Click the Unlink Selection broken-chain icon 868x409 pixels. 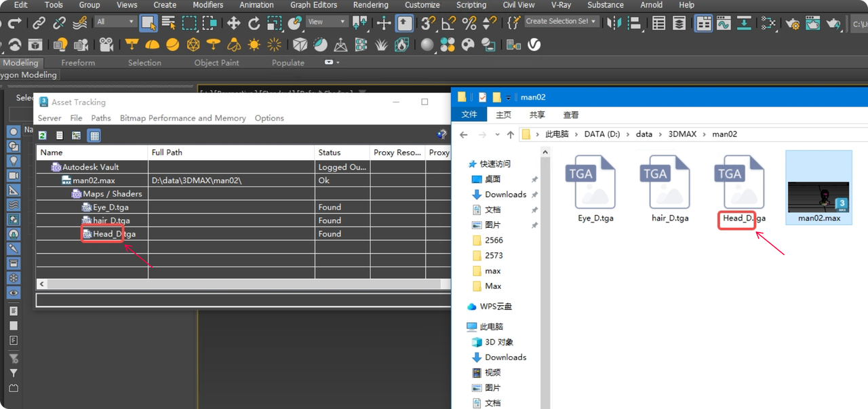pyautogui.click(x=60, y=23)
